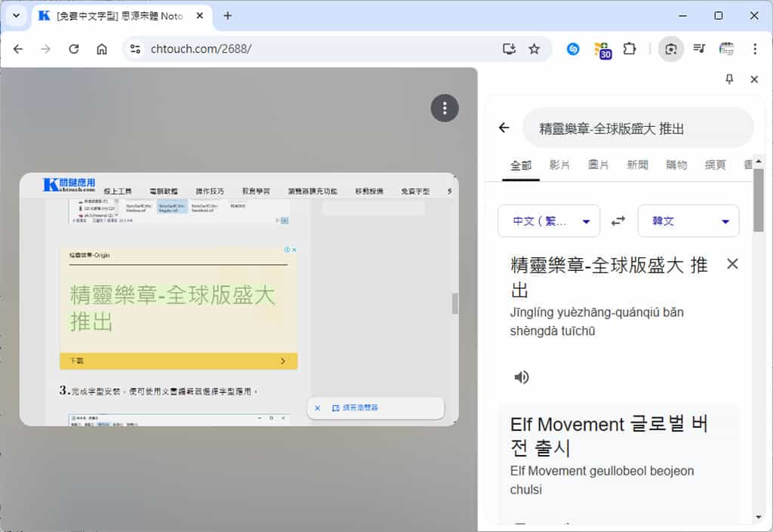Open Lens overlay three-dot options

click(x=445, y=108)
